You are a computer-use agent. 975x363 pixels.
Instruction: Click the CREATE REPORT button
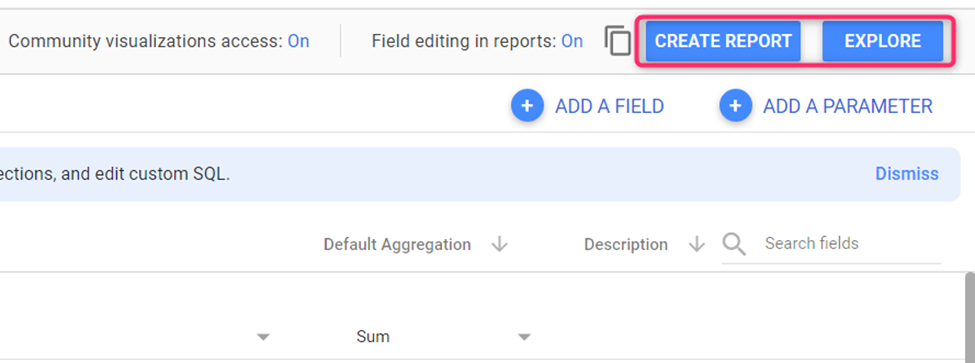(x=723, y=41)
